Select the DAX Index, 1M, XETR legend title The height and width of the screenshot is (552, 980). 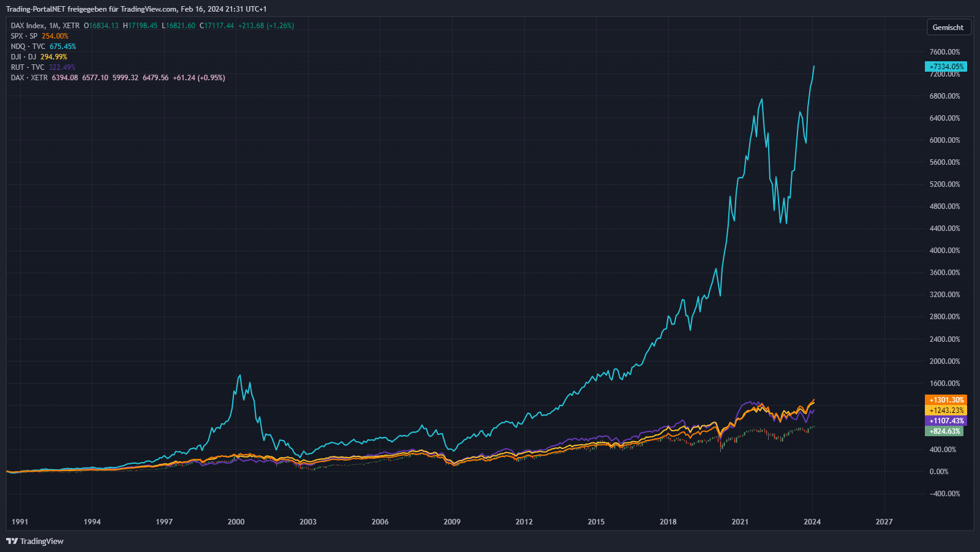pyautogui.click(x=45, y=26)
